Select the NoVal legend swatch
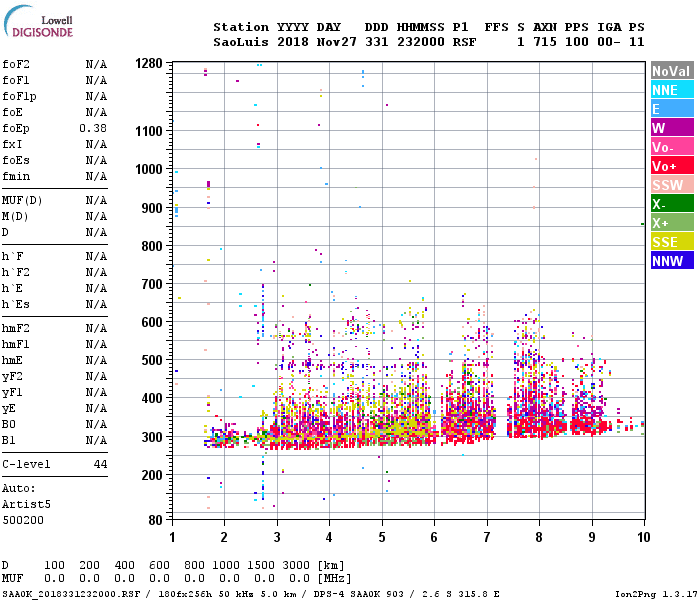 (672, 71)
